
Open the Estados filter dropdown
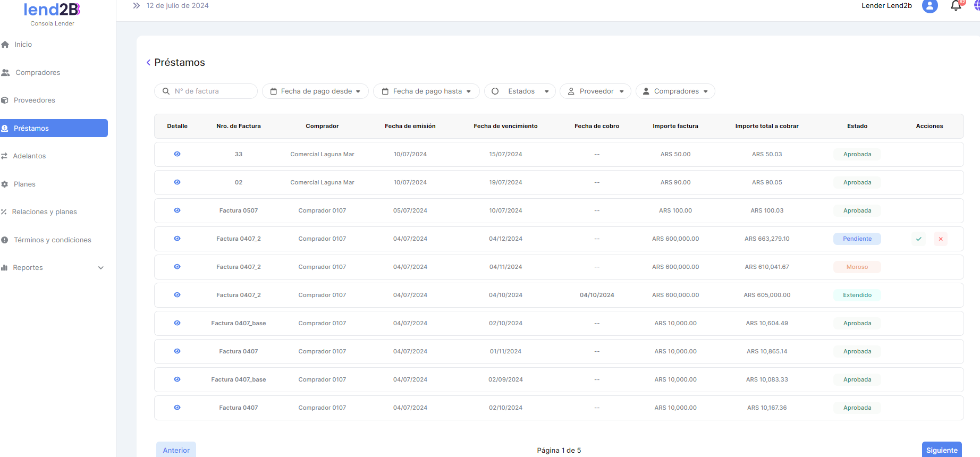pyautogui.click(x=520, y=91)
